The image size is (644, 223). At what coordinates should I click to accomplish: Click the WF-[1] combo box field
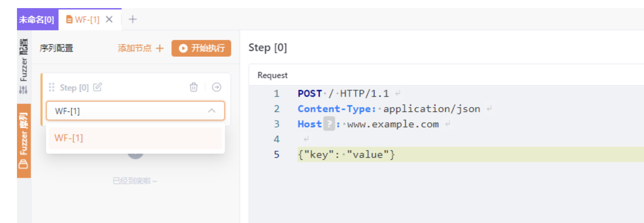click(127, 111)
